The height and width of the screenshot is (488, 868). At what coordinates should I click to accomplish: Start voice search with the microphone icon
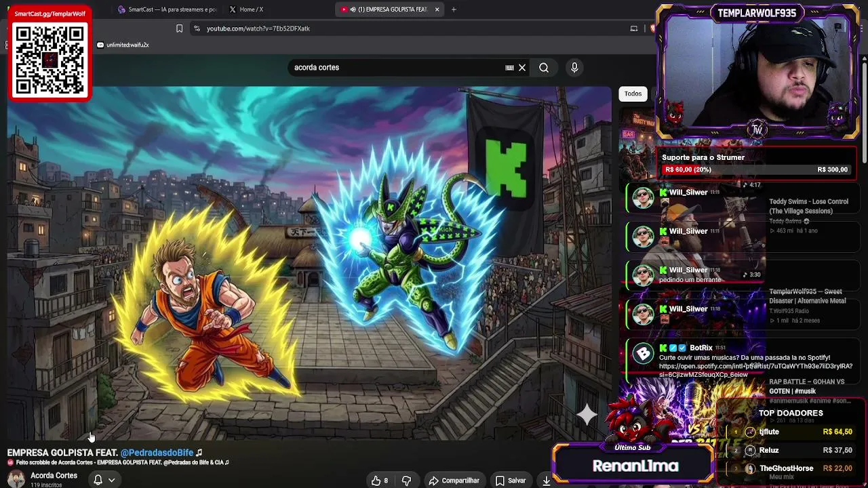pyautogui.click(x=574, y=68)
